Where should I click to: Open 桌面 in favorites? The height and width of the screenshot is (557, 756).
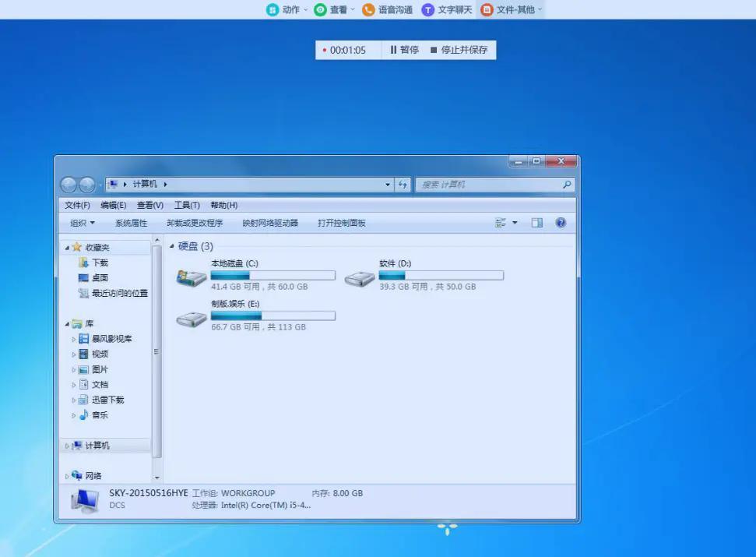(x=100, y=278)
